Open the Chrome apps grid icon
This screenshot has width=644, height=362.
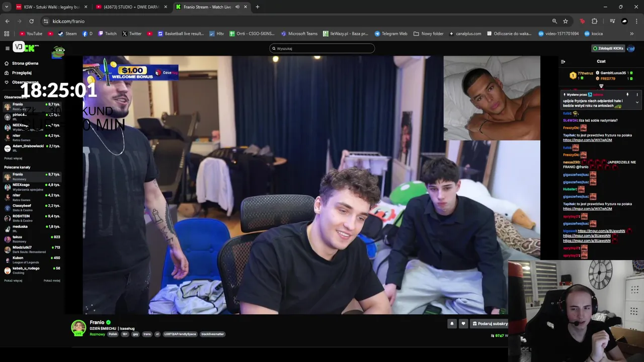point(7,34)
